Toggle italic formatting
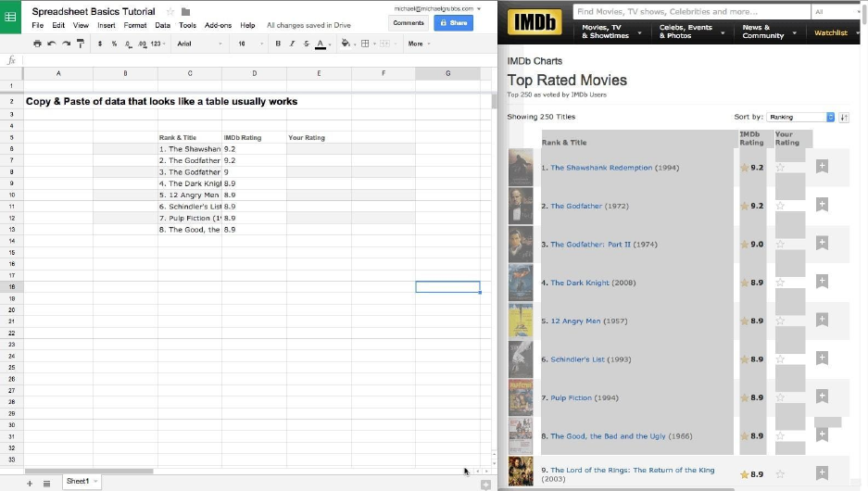Viewport: 868px width, 491px height. 293,44
